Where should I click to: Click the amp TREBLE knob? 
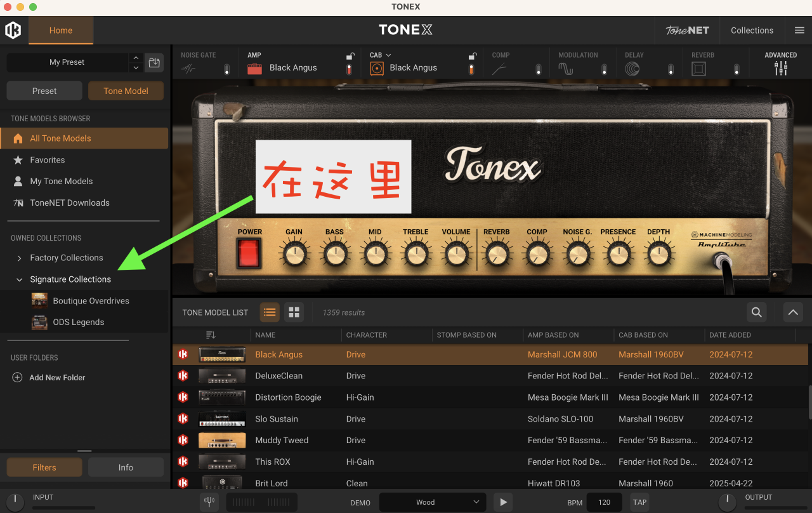[x=416, y=255]
